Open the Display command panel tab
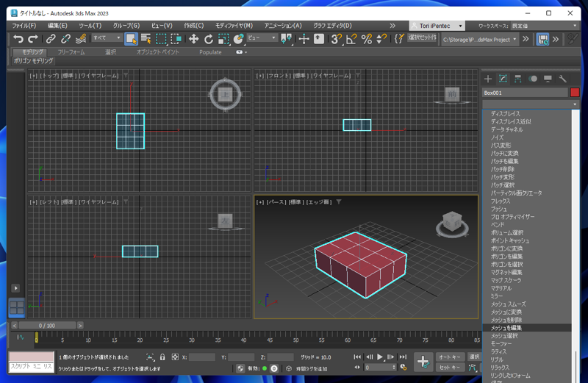Image resolution: width=588 pixels, height=383 pixels. tap(548, 79)
